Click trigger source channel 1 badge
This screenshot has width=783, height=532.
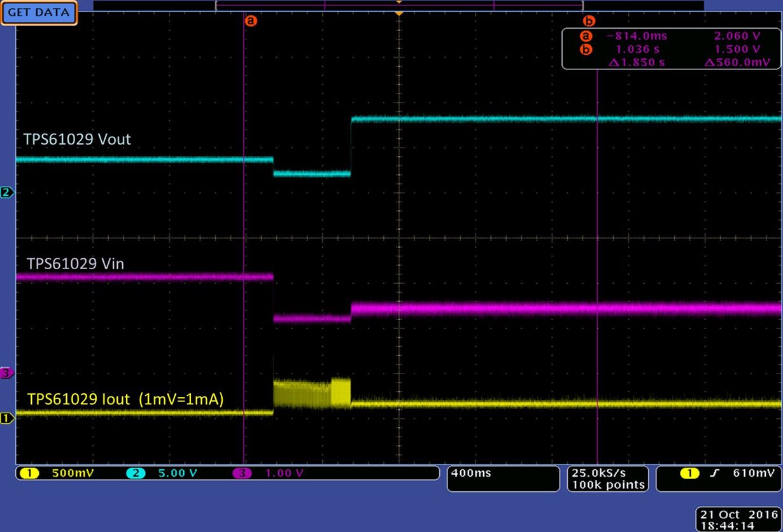pyautogui.click(x=689, y=473)
